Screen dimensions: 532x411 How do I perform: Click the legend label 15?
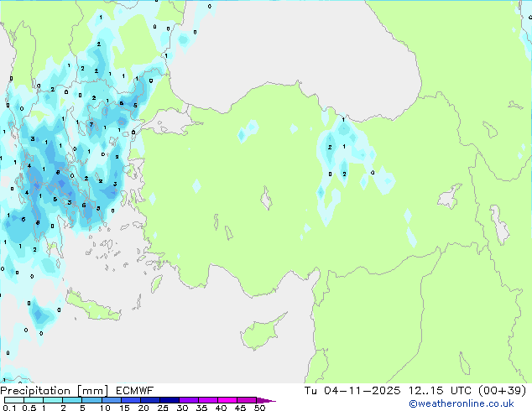(124, 408)
